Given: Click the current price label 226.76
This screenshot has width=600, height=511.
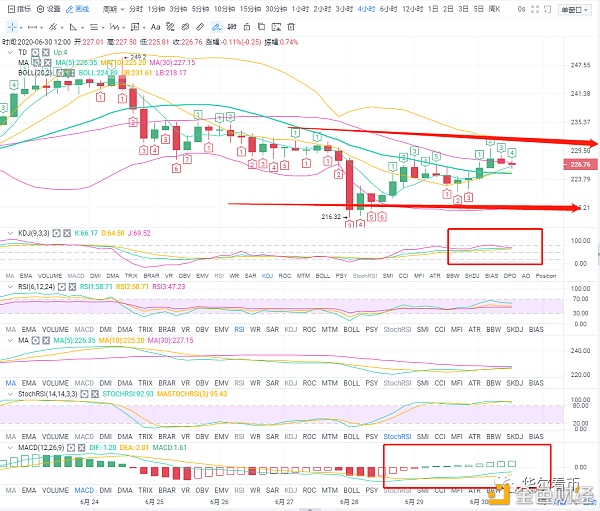Looking at the screenshot, I should pyautogui.click(x=580, y=165).
